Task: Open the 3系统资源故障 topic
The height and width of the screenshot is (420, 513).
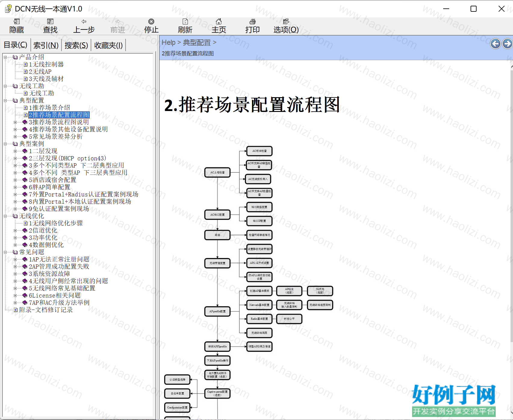Action: 49,274
